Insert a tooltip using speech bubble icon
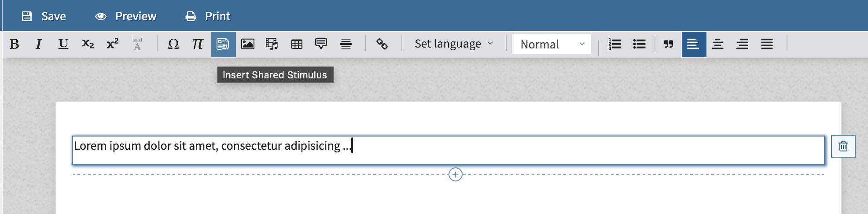 coord(321,44)
